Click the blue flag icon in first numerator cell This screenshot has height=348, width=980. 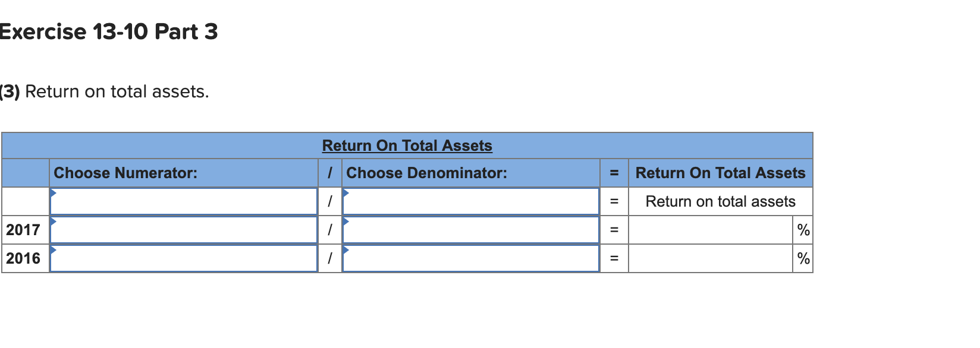click(54, 193)
